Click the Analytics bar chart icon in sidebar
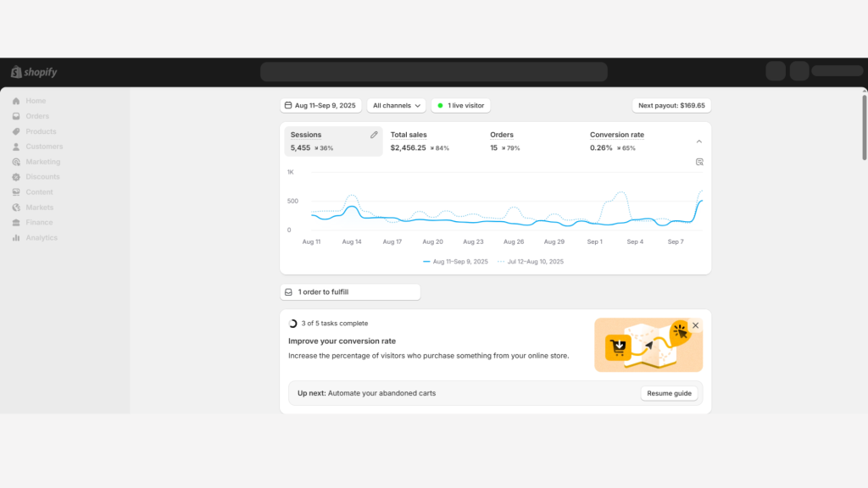The width and height of the screenshot is (868, 488). (16, 238)
